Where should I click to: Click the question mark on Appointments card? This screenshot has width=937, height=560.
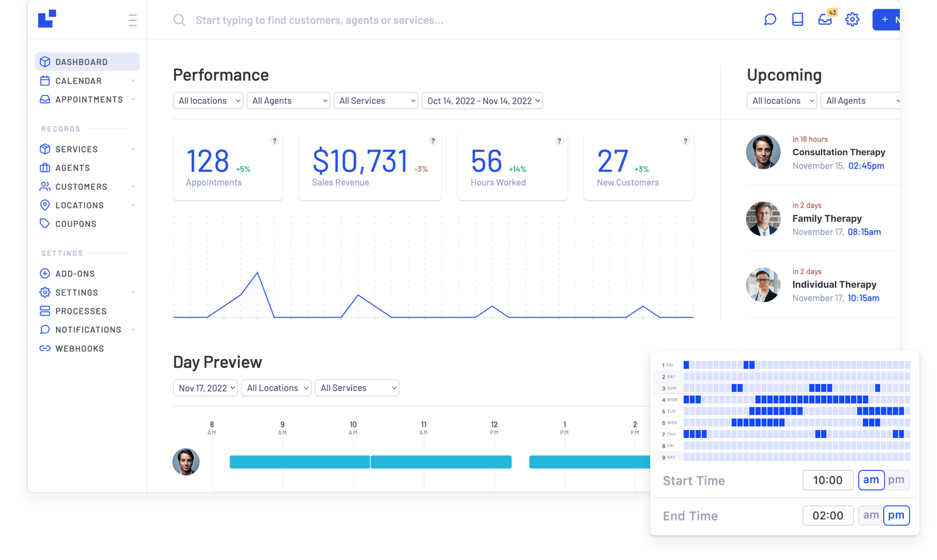[x=274, y=141]
